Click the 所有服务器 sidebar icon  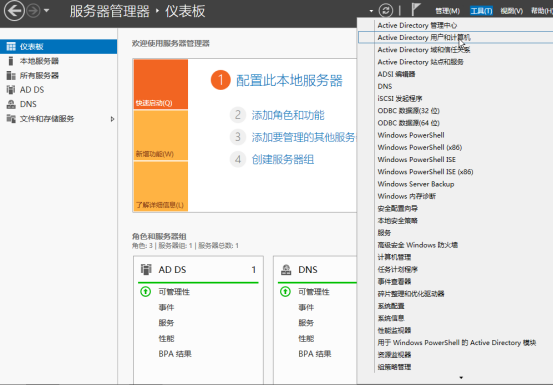click(x=11, y=75)
